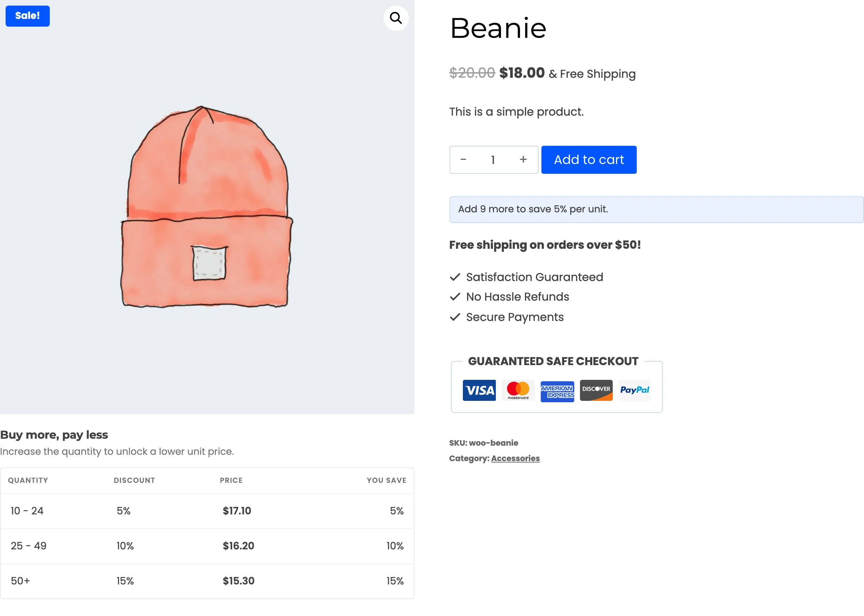Click the $16.20 tier price

[238, 546]
